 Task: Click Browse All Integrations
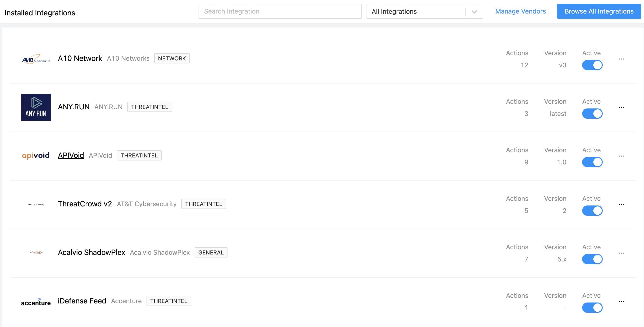tap(599, 11)
